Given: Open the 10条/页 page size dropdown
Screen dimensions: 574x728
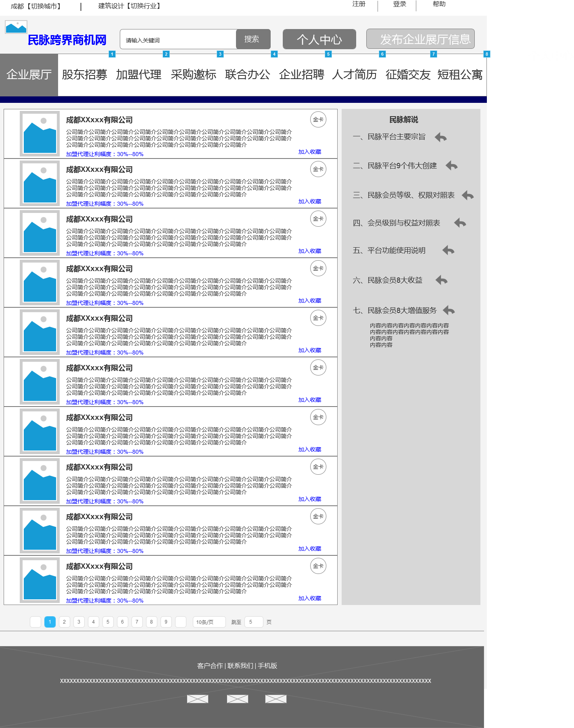Looking at the screenshot, I should coord(209,622).
